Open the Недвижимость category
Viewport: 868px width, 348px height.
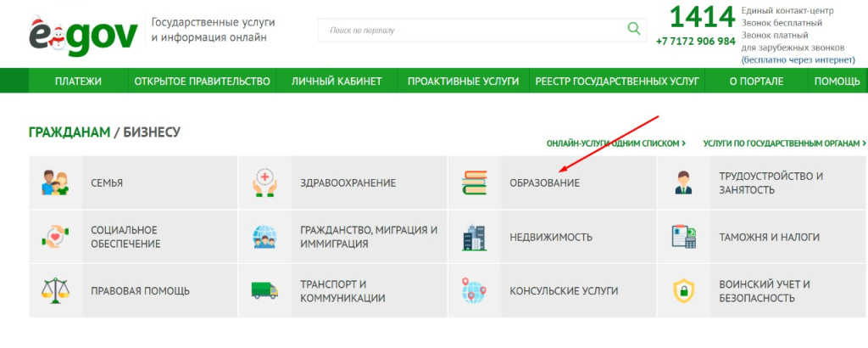(x=552, y=237)
